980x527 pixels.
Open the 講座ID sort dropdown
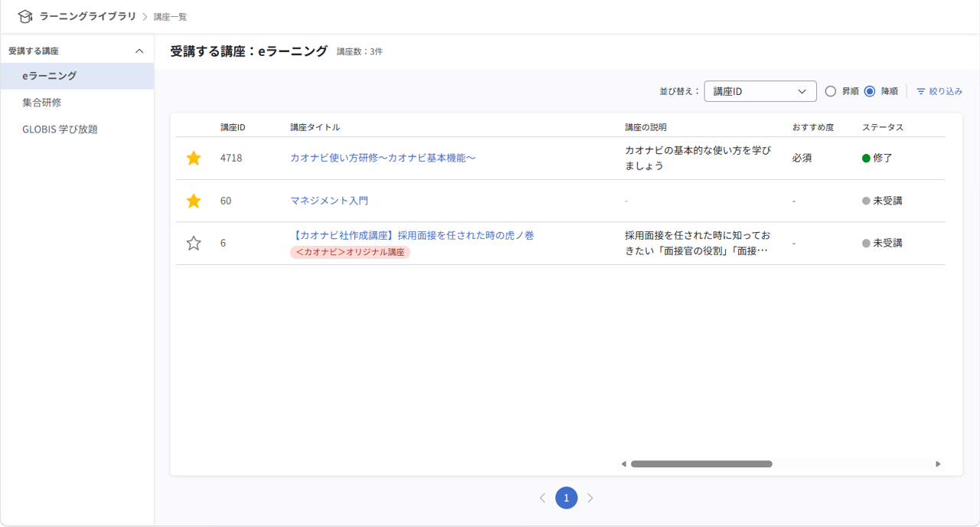pyautogui.click(x=760, y=91)
